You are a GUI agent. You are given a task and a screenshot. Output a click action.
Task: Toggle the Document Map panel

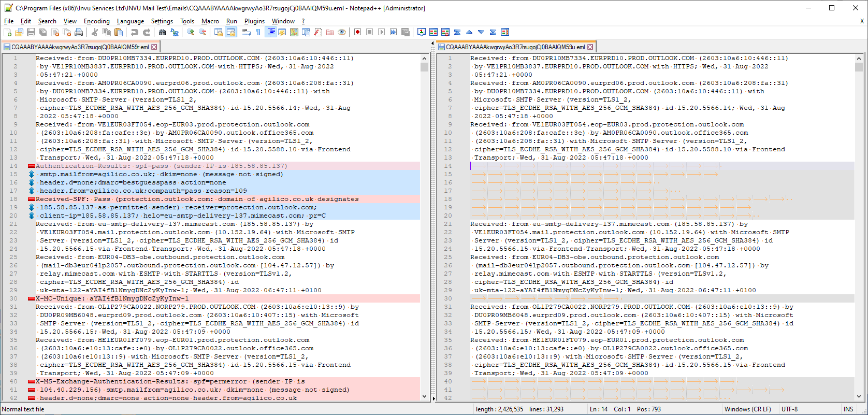click(x=294, y=32)
